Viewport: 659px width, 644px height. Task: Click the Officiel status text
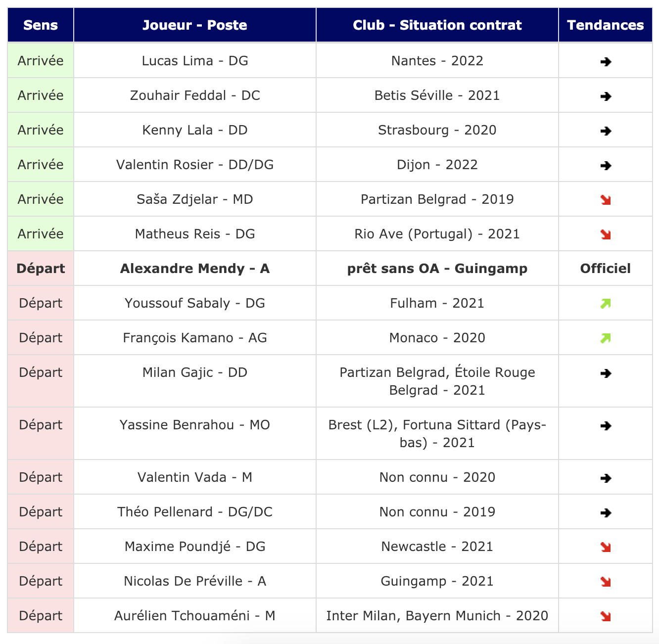606,269
